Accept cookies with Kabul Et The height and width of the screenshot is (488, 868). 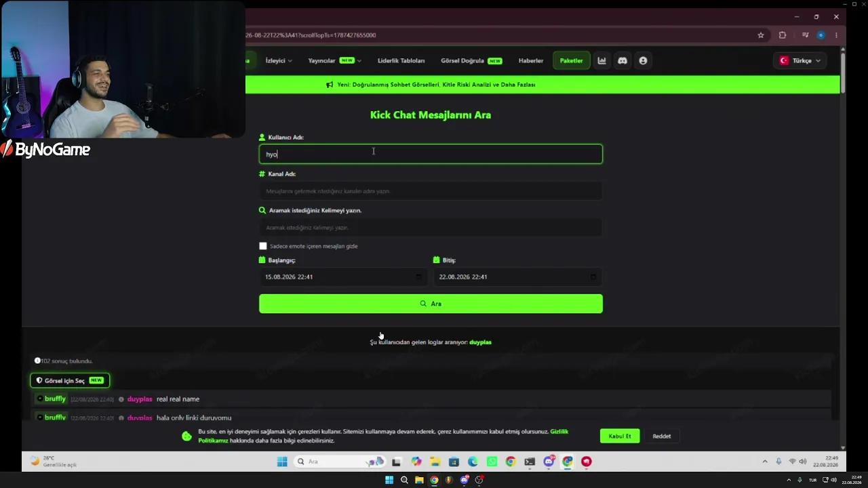[620, 436]
